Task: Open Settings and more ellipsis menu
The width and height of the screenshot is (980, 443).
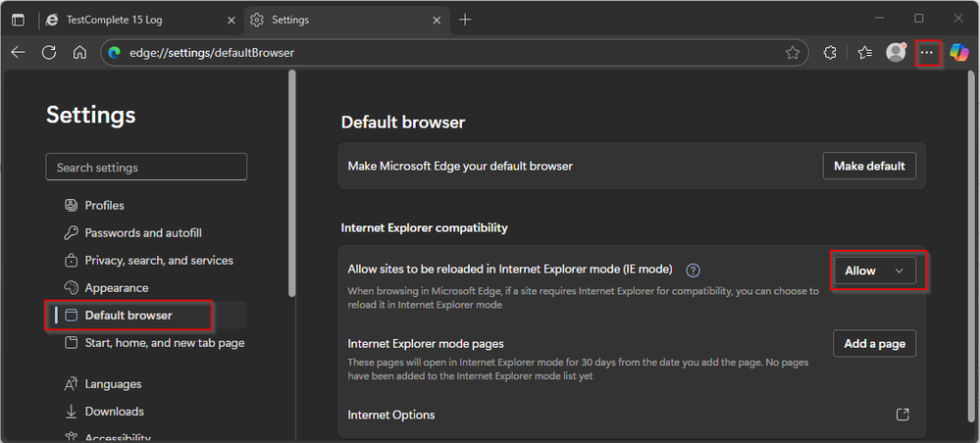Action: [x=927, y=53]
